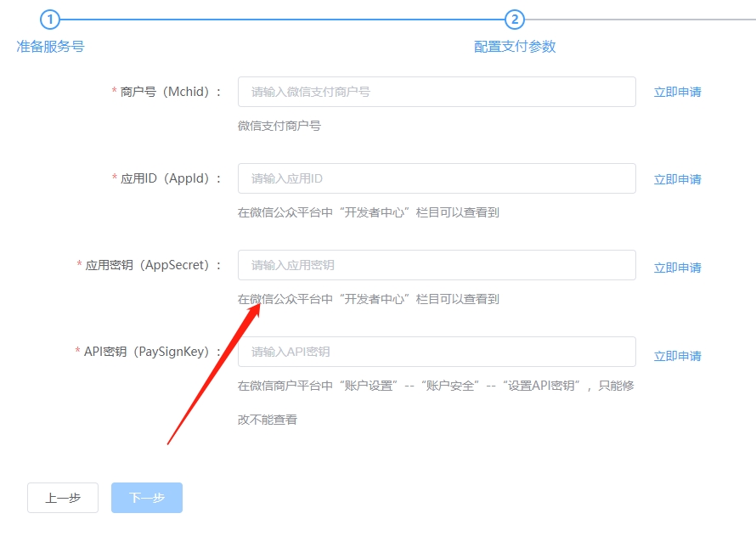Screen dimensions: 756x536
Task: Click the 下一步 button
Action: click(x=146, y=498)
